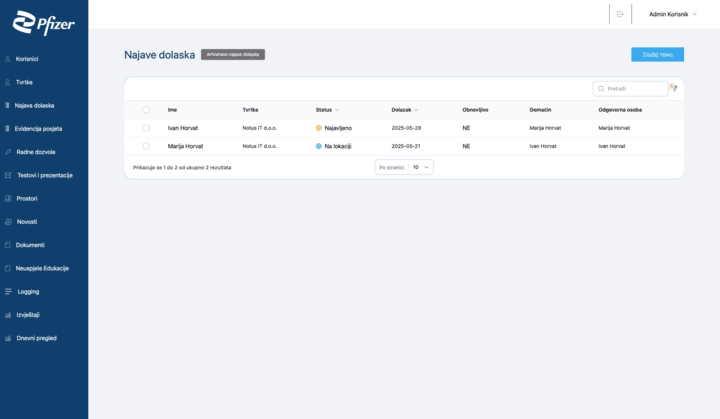Click the Arhivirane najave dolaska button
This screenshot has height=419, width=720.
click(x=233, y=54)
